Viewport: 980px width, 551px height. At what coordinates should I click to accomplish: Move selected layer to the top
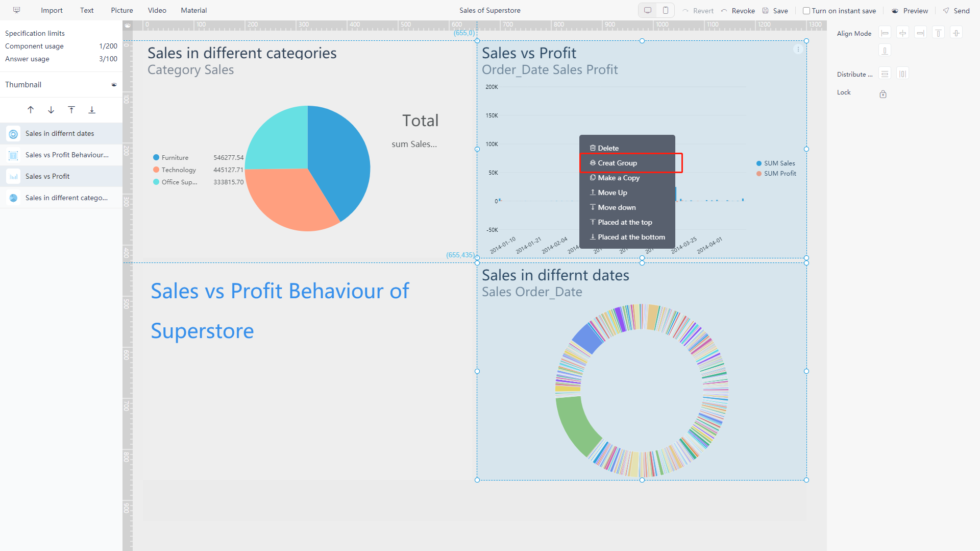tap(71, 110)
